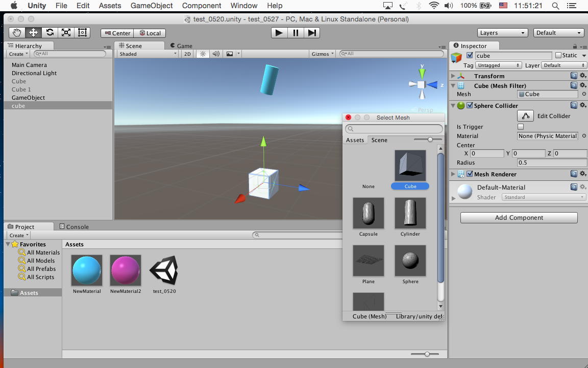
Task: Open Transform component gear menu
Action: pyautogui.click(x=583, y=76)
